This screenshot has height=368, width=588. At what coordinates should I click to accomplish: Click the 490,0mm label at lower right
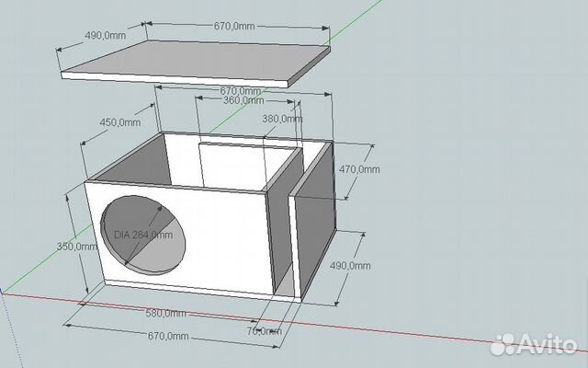coord(351,266)
